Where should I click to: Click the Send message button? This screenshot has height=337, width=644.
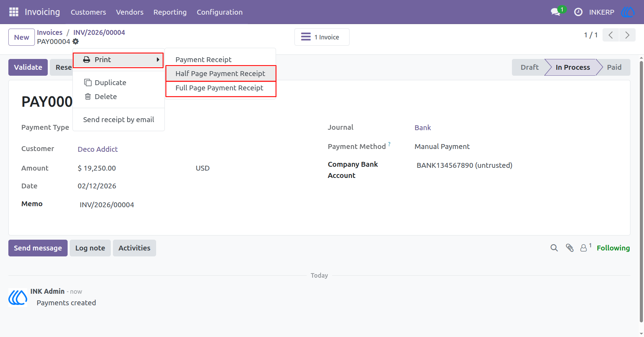click(x=38, y=248)
